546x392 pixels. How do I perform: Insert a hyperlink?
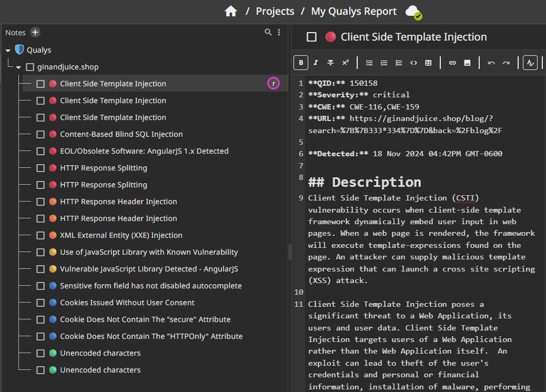tap(452, 63)
